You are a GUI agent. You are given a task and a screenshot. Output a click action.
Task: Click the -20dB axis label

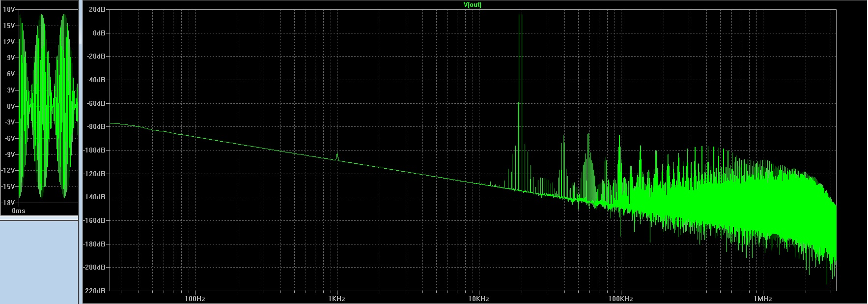pos(96,57)
